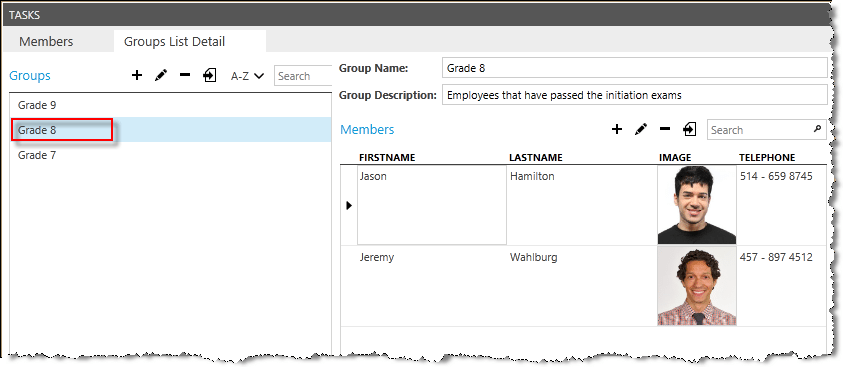Select Grade 9 in groups list

170,105
